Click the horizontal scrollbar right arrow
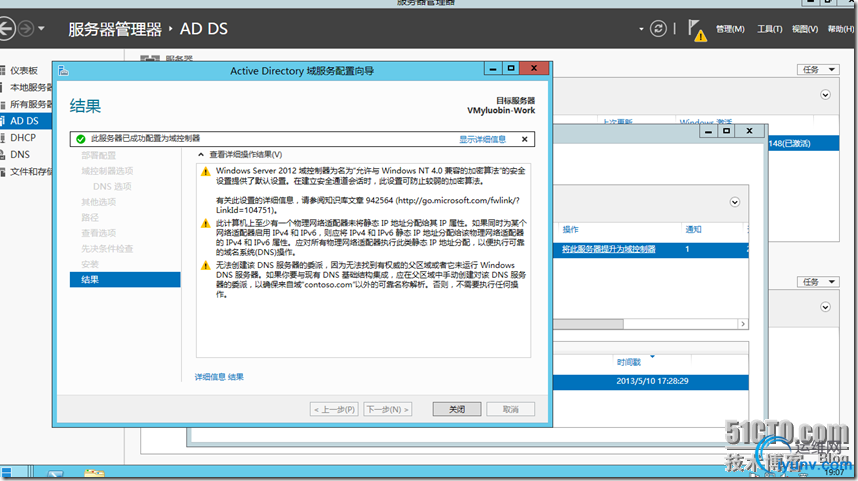The width and height of the screenshot is (858, 481). [743, 324]
